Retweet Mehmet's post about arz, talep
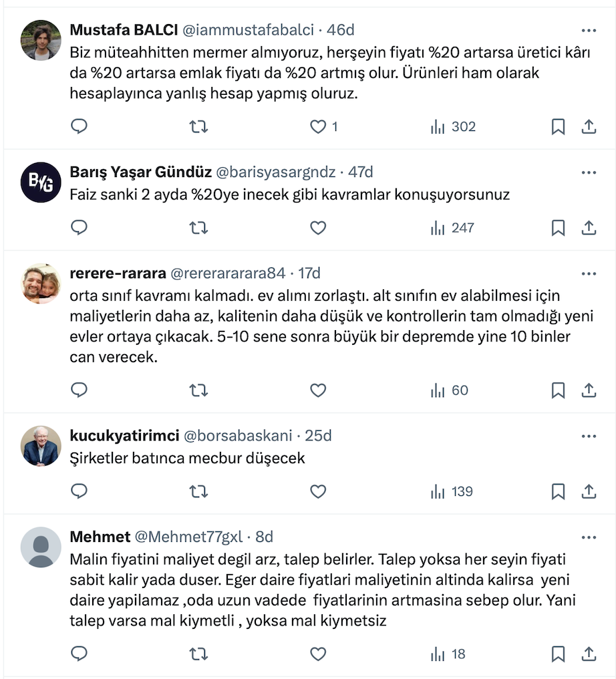The height and width of the screenshot is (679, 616). pyautogui.click(x=198, y=654)
